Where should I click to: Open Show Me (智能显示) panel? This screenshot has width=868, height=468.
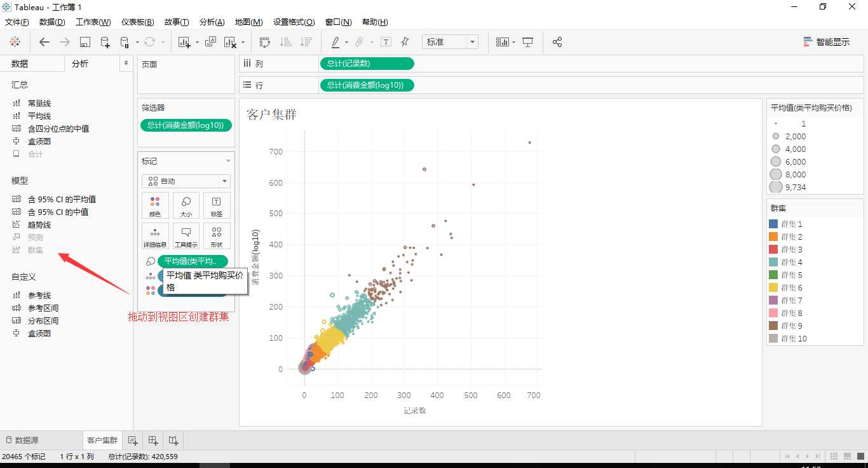pyautogui.click(x=827, y=42)
